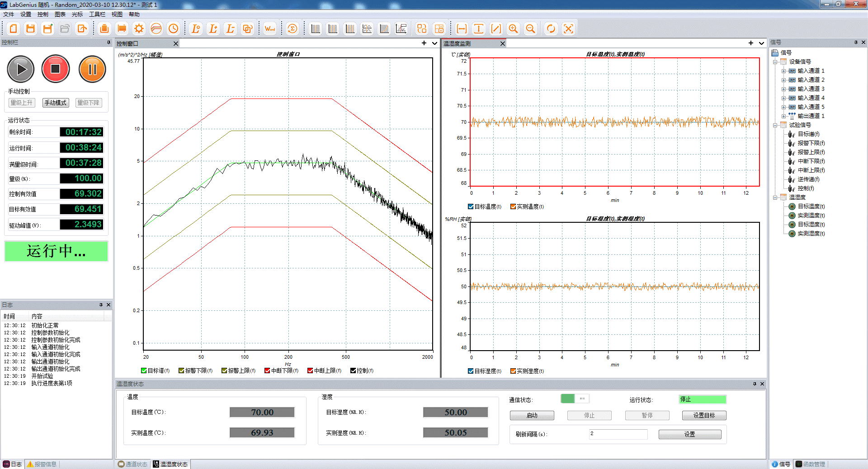The height and width of the screenshot is (469, 868).
Task: Toggle 报警下限(f) legend checkbox
Action: (x=181, y=371)
